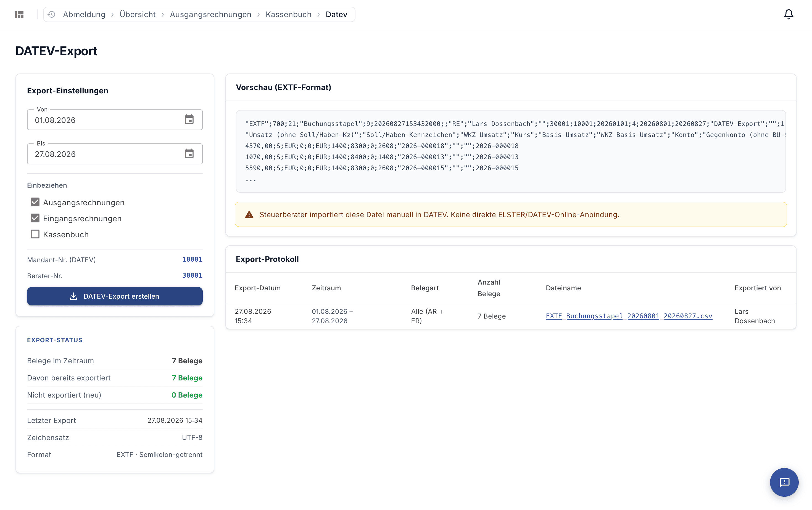Click the Belegart column header
The height and width of the screenshot is (510, 812).
425,288
